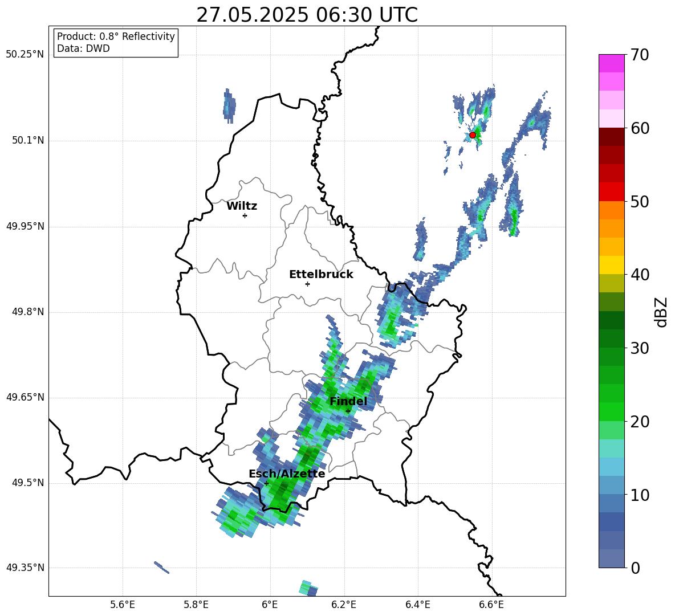Screen dimensions: 675x616
Task: Click the Ettelbruck location cross marker
Action: [x=307, y=284]
